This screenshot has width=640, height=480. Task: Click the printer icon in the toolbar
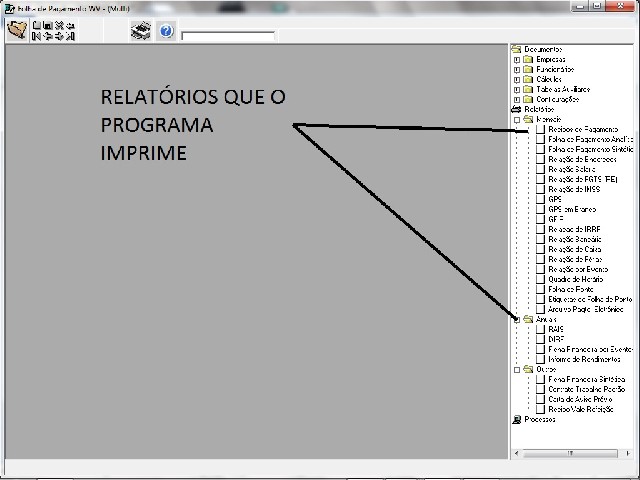pos(141,31)
